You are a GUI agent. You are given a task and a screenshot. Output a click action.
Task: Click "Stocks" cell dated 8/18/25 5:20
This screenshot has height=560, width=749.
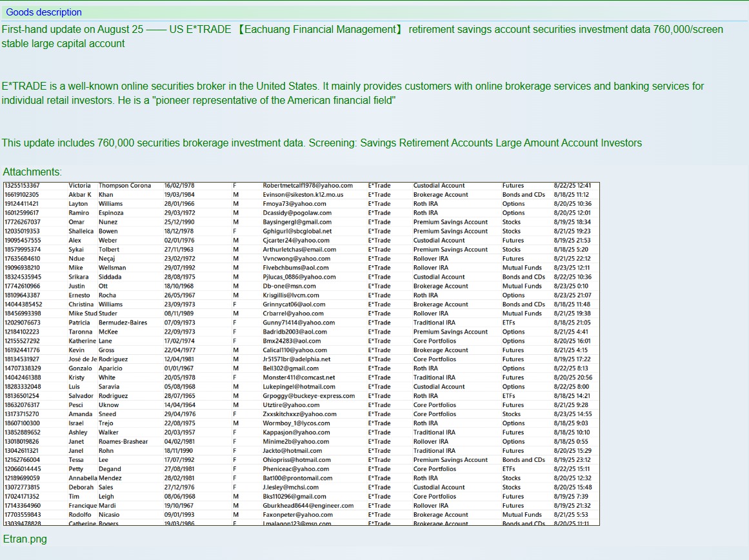(x=511, y=250)
